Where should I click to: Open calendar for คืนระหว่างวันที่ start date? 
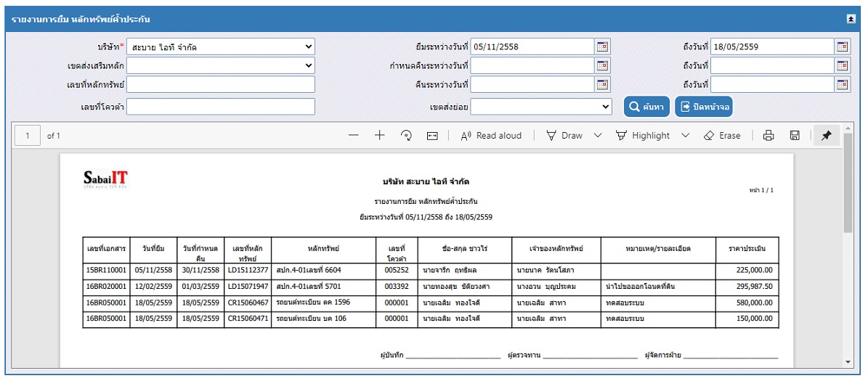603,85
